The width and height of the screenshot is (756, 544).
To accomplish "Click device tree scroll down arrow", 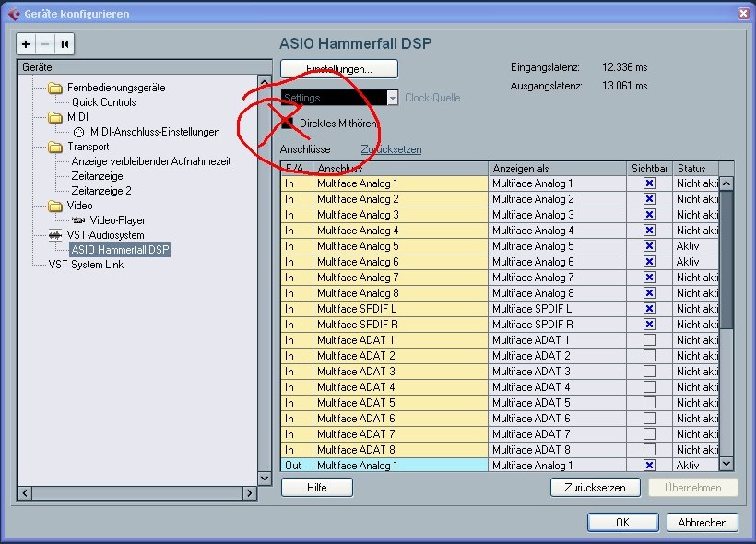I will coord(265,479).
